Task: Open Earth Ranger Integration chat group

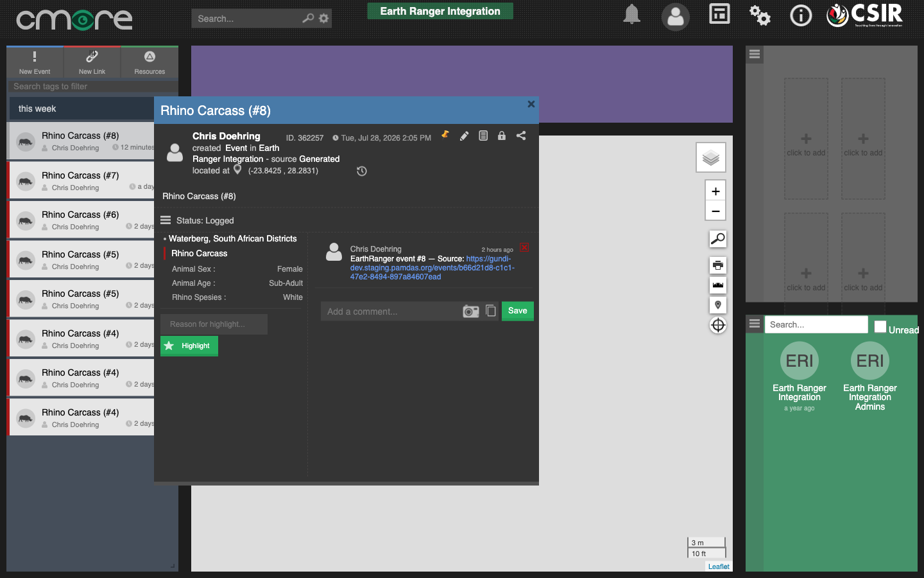Action: 800,376
